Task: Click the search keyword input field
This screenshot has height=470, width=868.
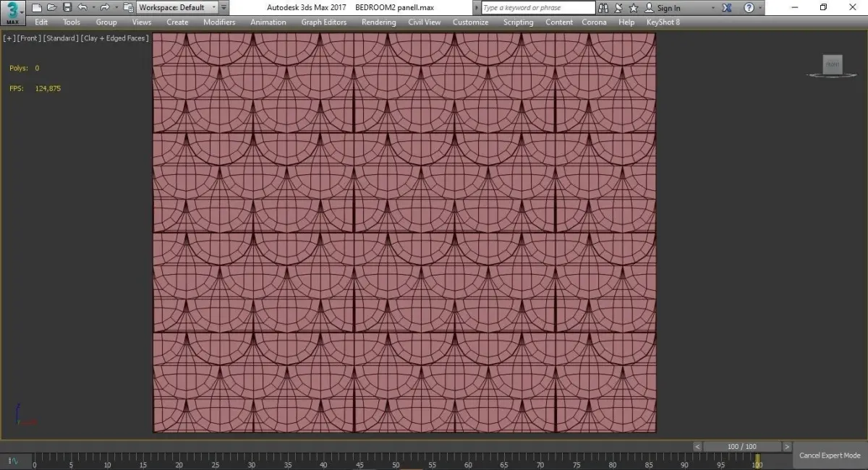Action: pos(537,8)
